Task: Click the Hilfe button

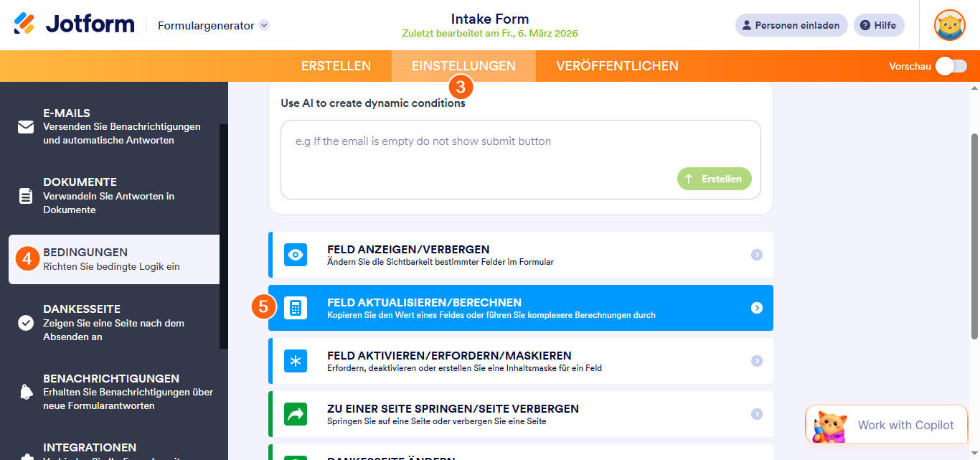Action: point(878,25)
